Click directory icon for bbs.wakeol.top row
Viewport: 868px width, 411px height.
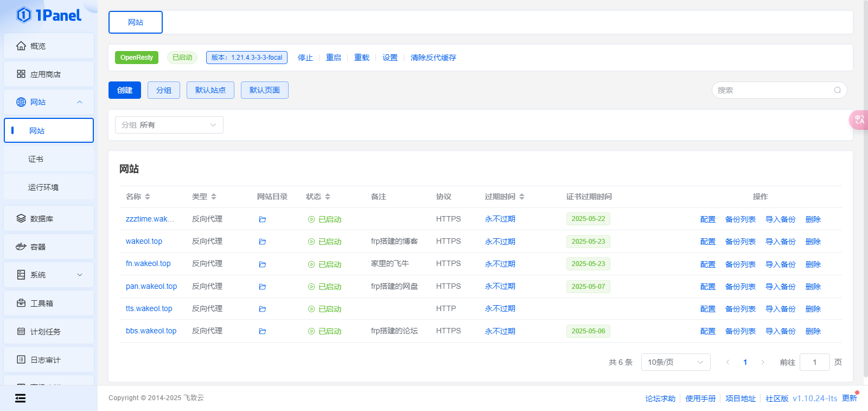(262, 331)
